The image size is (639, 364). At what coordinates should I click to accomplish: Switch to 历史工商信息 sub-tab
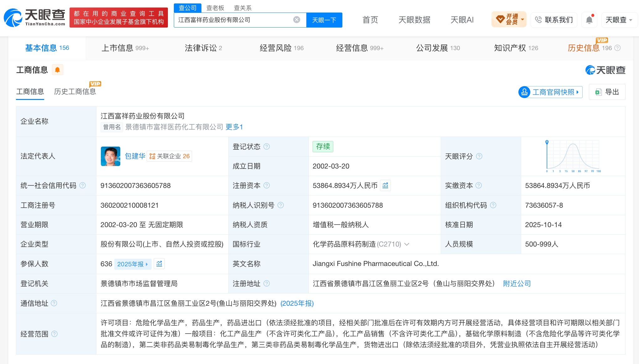pyautogui.click(x=75, y=91)
